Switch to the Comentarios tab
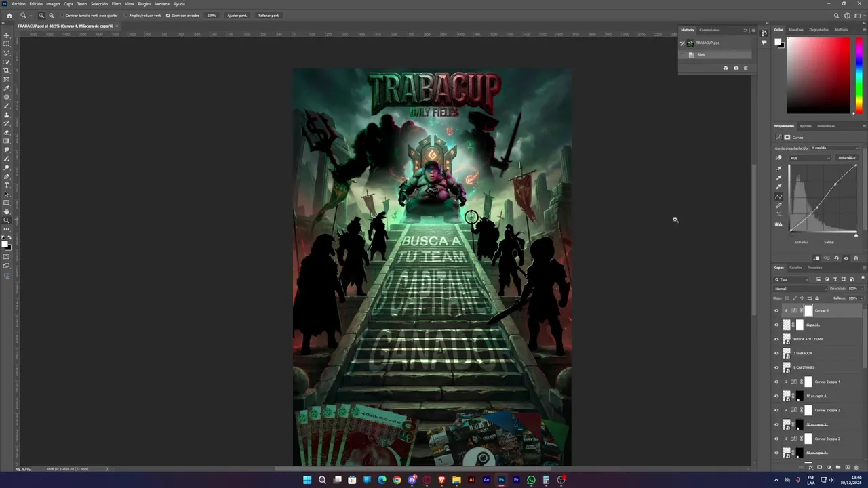This screenshot has width=868, height=488. click(709, 30)
